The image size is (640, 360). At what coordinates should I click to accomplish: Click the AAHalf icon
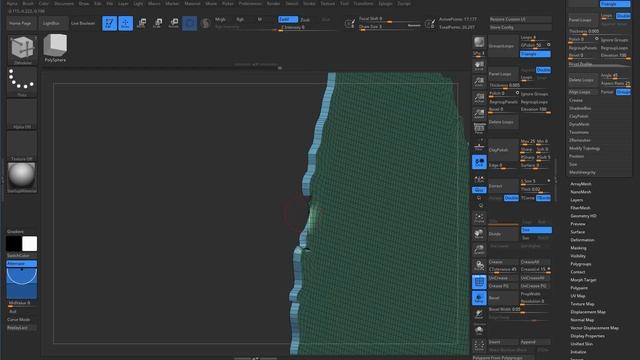pyautogui.click(x=479, y=113)
